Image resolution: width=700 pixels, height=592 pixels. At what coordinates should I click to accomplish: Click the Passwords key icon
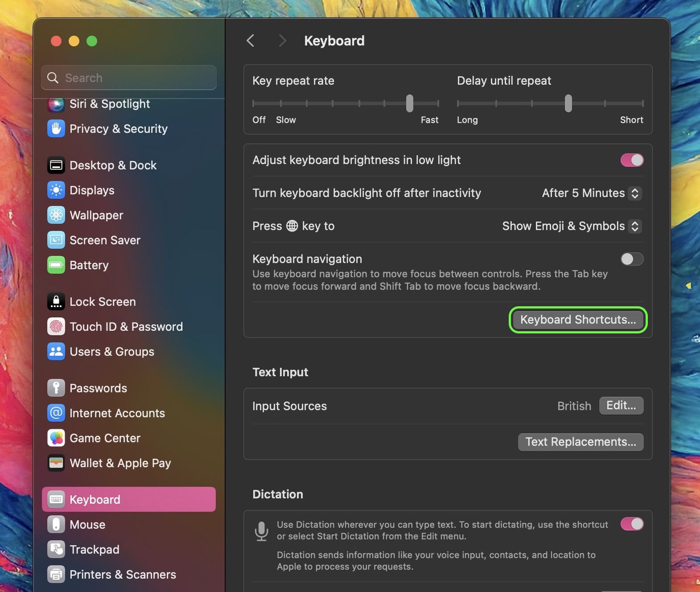click(x=56, y=388)
